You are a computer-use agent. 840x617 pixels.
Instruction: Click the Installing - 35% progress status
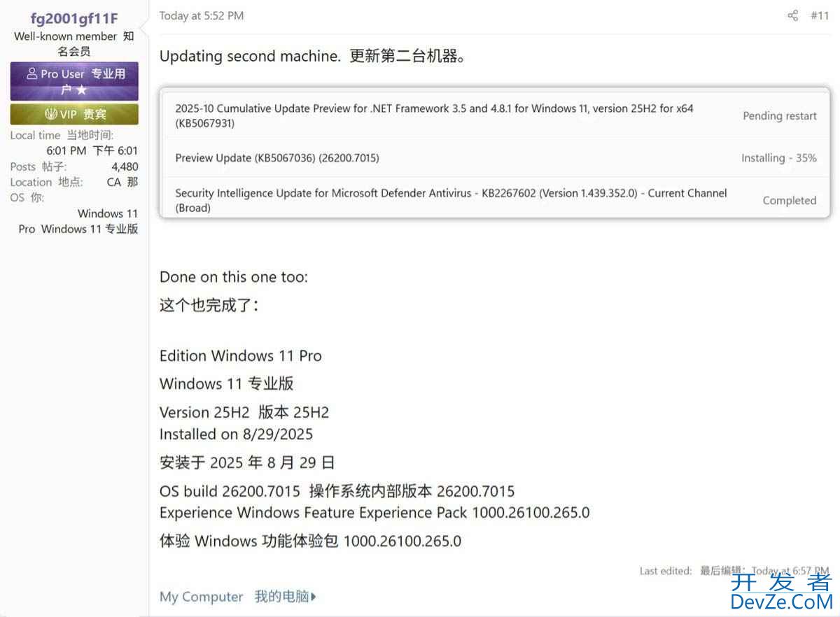779,158
